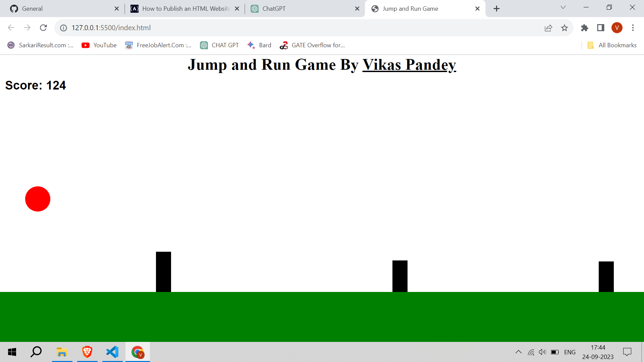Switch to the General GitHub tab

point(50,8)
